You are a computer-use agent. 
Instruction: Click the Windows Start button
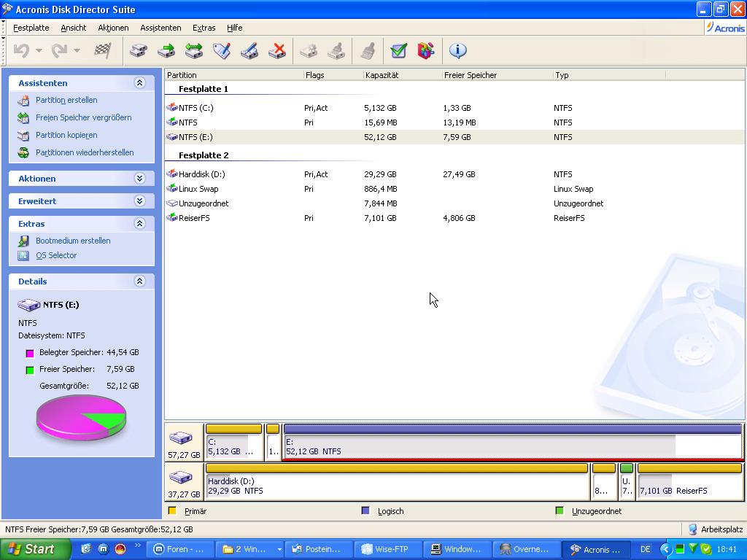point(35,549)
